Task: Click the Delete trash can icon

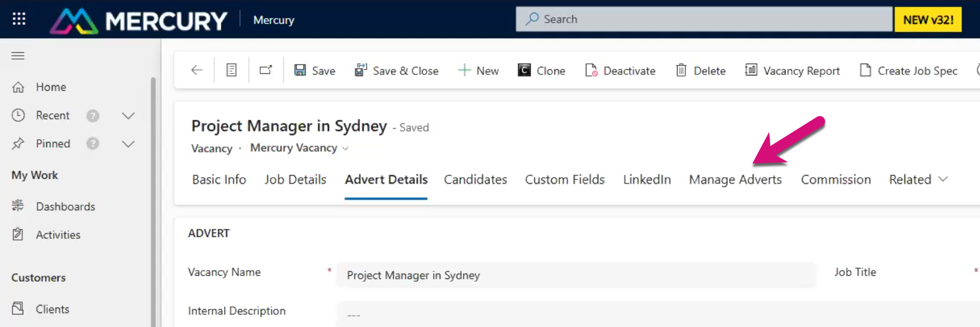Action: coord(681,70)
